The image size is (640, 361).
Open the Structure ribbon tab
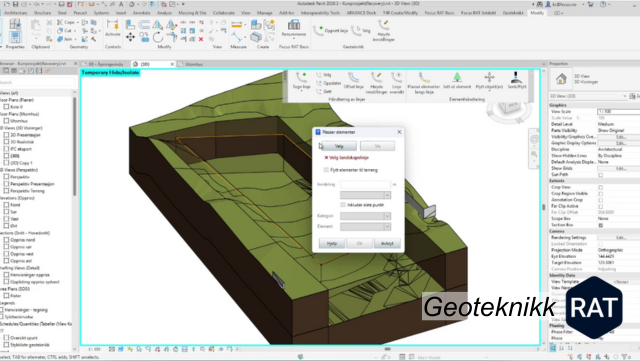click(x=42, y=13)
